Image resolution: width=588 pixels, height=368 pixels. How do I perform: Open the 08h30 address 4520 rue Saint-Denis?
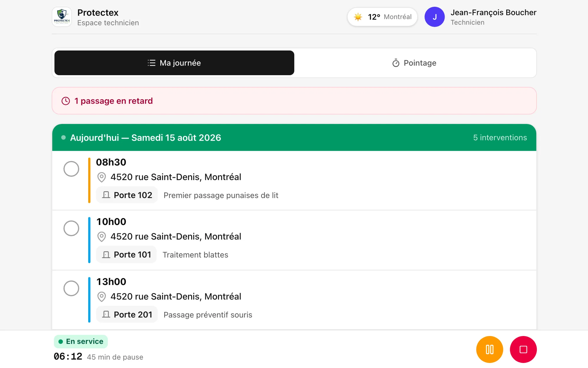[176, 177]
